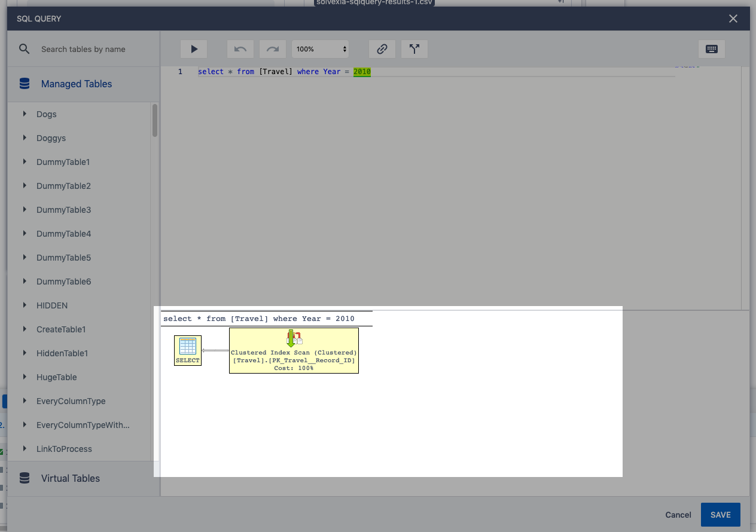756x532 pixels.
Task: Expand the Dogs table
Action: [25, 114]
